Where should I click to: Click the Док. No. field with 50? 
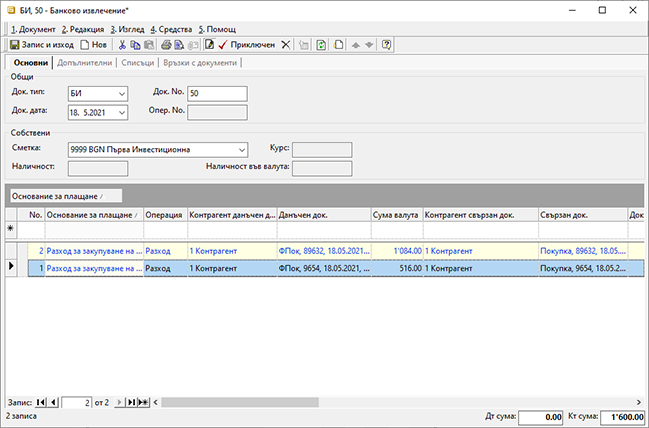[x=217, y=94]
